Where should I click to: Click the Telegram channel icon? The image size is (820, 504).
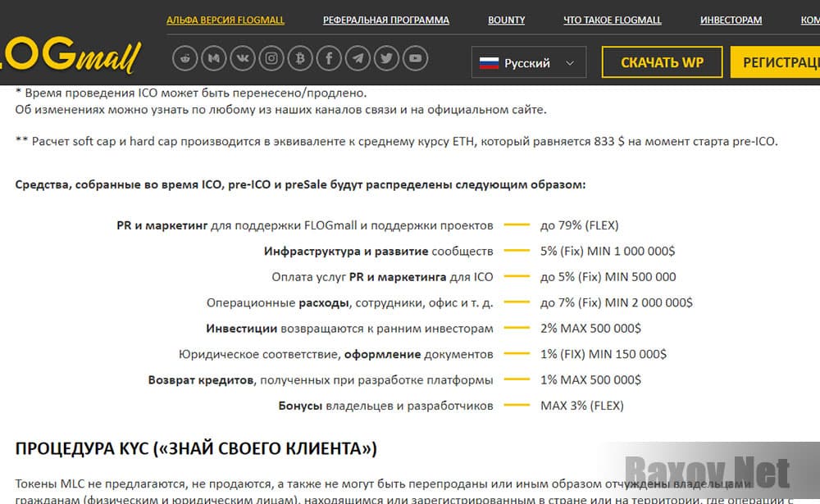pyautogui.click(x=358, y=58)
